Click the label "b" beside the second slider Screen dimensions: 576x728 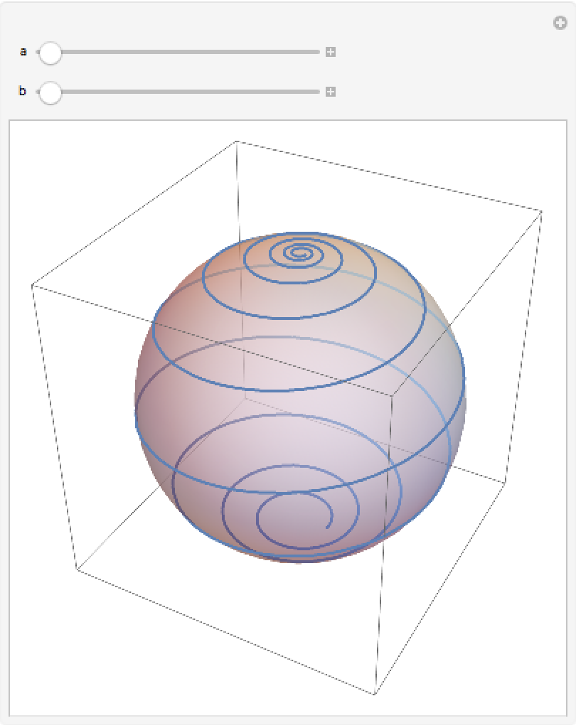23,92
